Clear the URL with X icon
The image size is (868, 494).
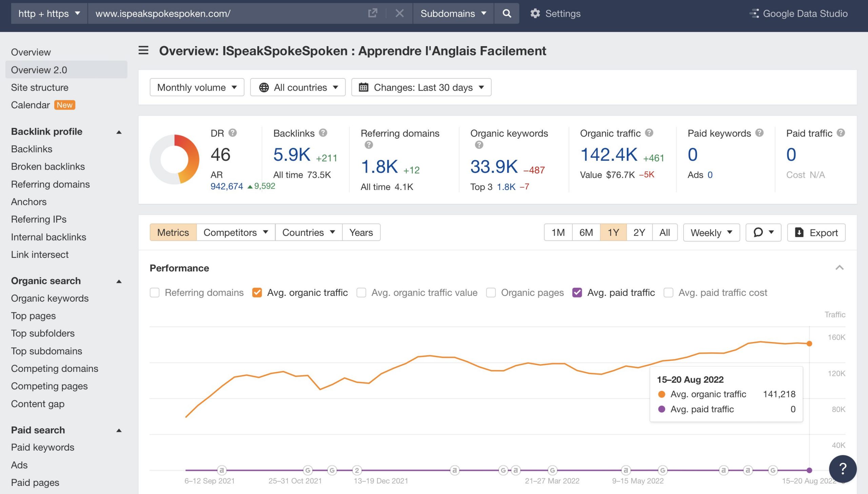tap(399, 13)
